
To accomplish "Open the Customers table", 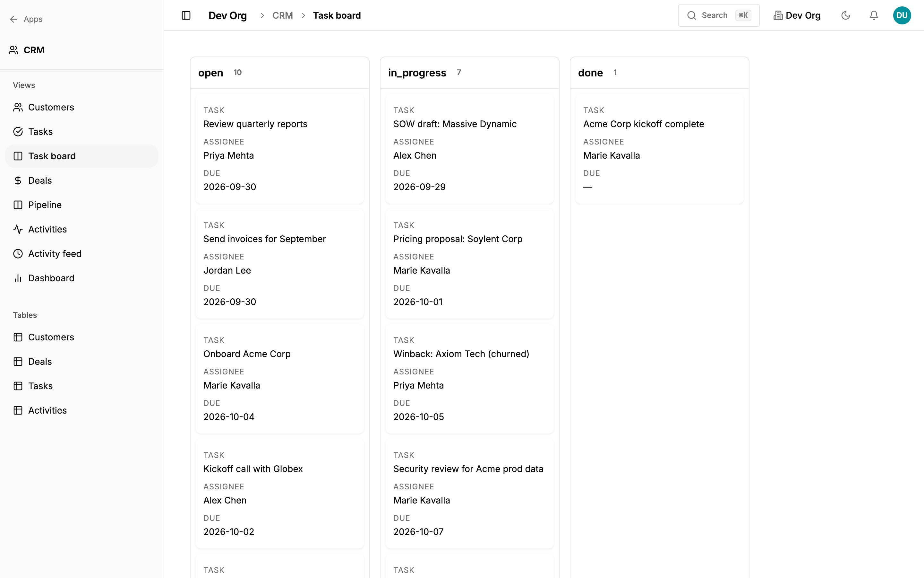I will pos(82,337).
